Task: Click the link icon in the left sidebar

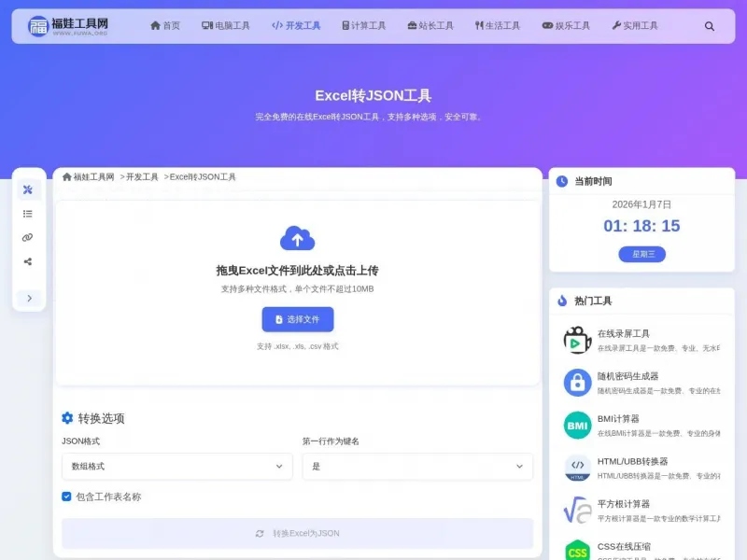Action: (x=28, y=236)
